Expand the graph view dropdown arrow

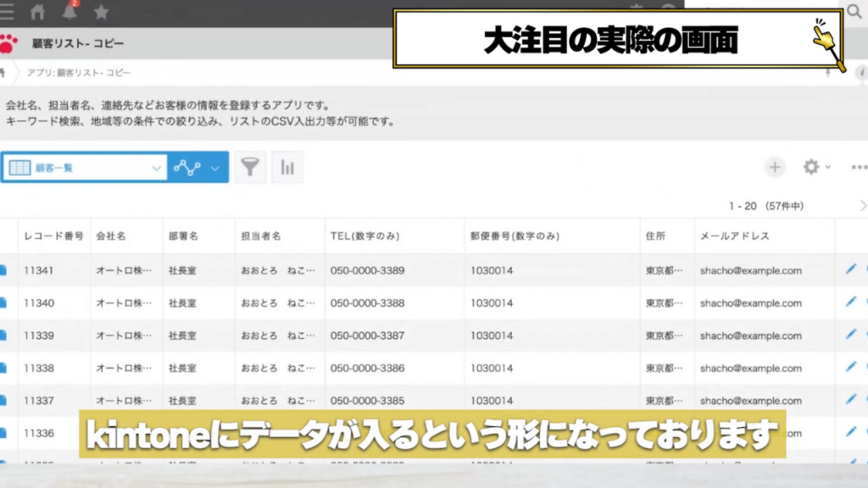(215, 169)
